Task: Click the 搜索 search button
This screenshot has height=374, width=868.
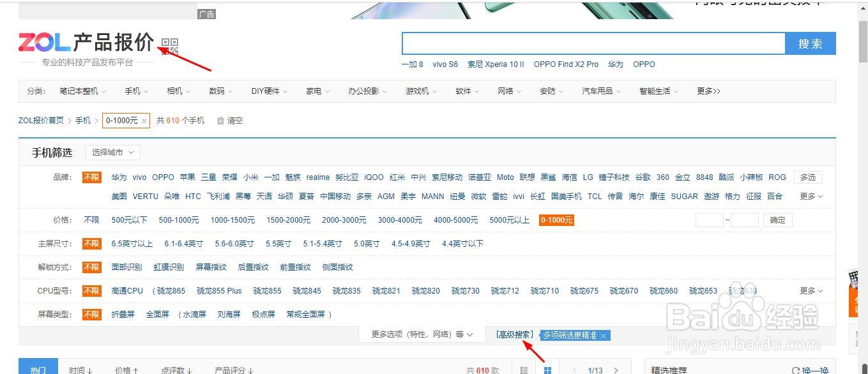Action: point(811,43)
